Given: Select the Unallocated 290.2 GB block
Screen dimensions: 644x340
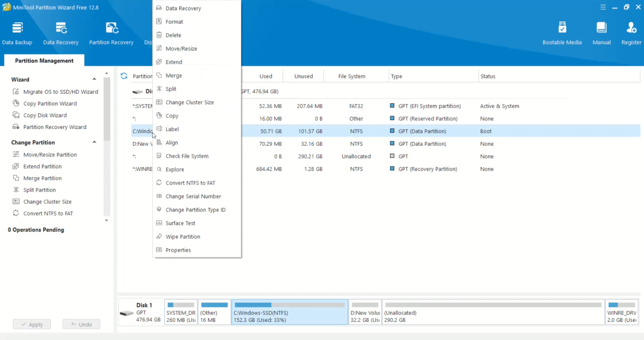Looking at the screenshot, I should (493, 312).
